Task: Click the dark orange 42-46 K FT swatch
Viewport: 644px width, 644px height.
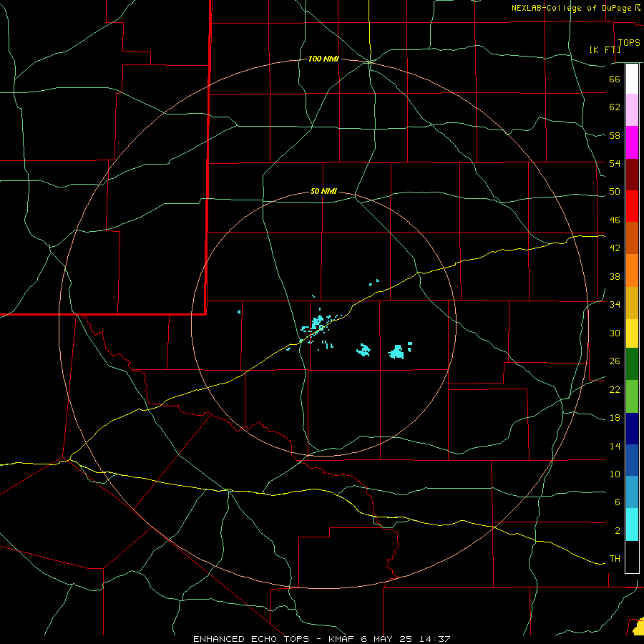Action: tap(632, 238)
